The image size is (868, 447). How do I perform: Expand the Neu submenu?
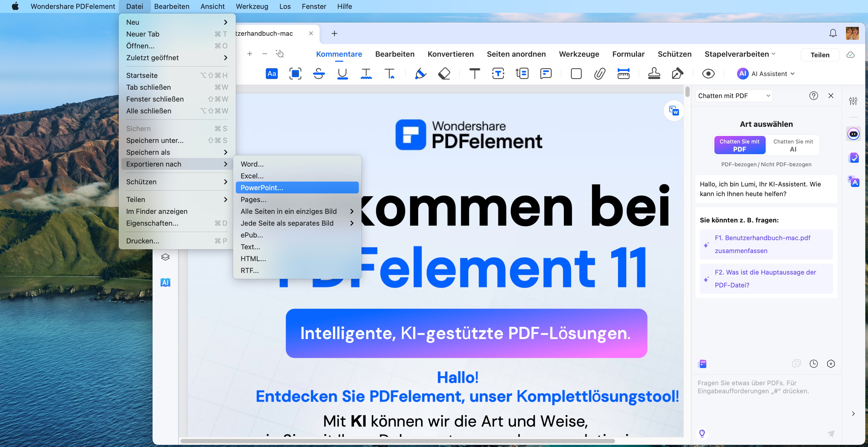pyautogui.click(x=177, y=22)
